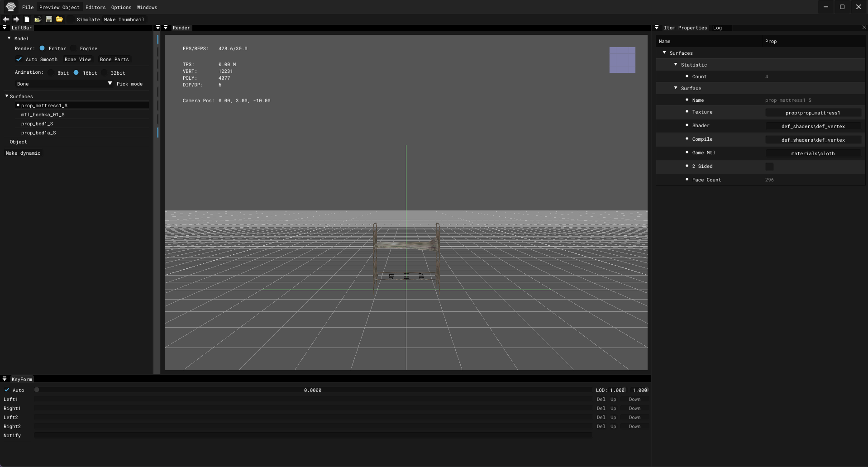This screenshot has width=868, height=467.
Task: Click the new file icon
Action: 27,19
